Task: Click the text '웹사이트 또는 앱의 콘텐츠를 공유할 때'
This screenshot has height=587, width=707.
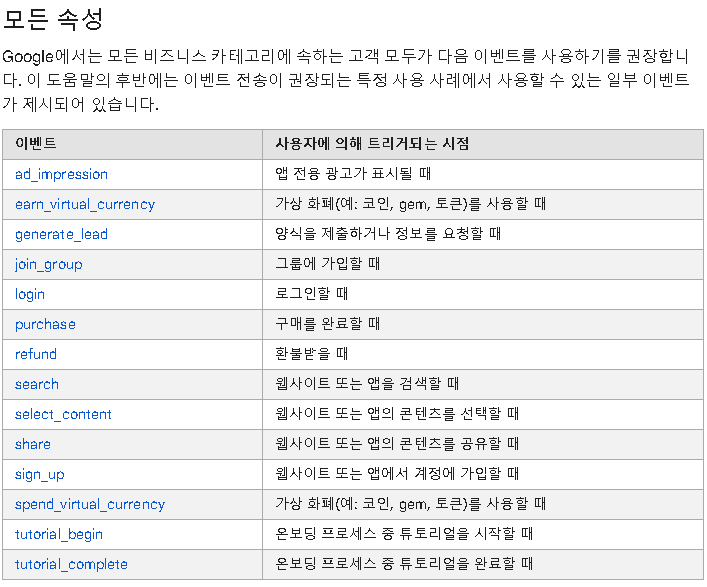Action: point(397,444)
